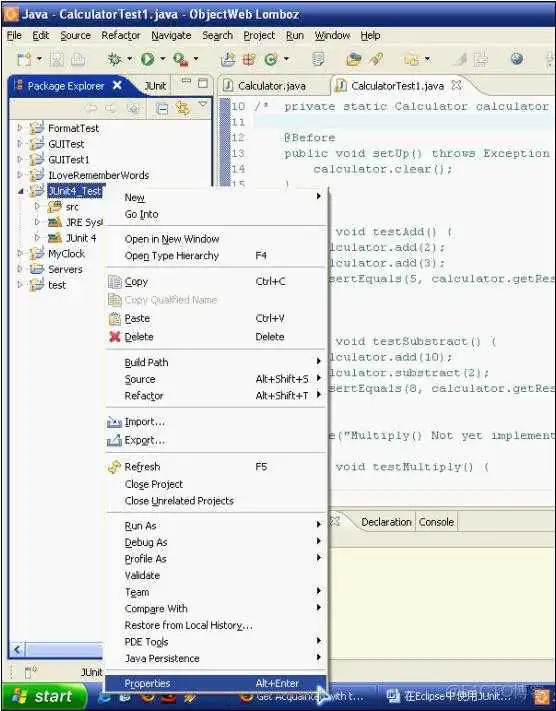Open dropdown arrow next to Run icon
The width and height of the screenshot is (556, 711).
162,59
